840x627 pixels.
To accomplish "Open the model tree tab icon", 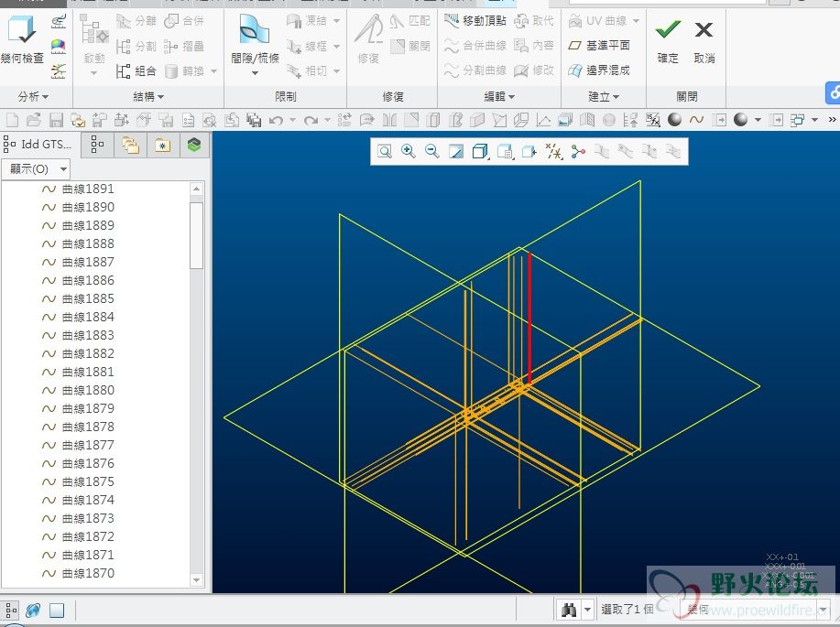I will coord(97,145).
